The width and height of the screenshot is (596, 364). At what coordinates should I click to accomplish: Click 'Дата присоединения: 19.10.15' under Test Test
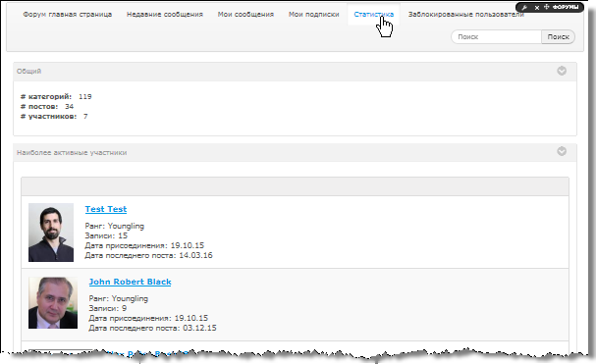(x=144, y=245)
